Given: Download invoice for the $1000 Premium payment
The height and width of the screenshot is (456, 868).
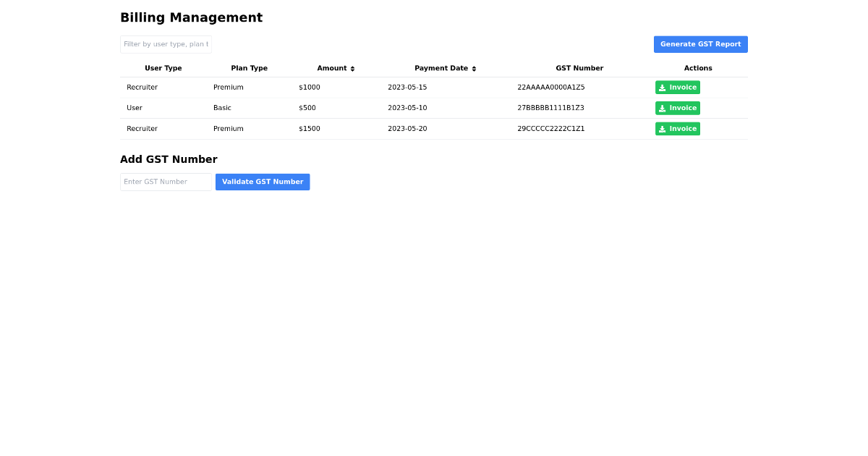Looking at the screenshot, I should [x=677, y=87].
